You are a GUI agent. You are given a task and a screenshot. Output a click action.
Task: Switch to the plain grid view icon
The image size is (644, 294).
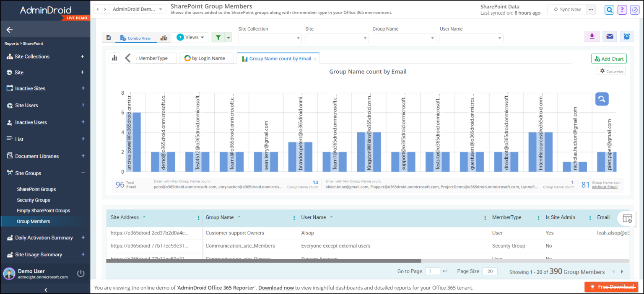[108, 37]
